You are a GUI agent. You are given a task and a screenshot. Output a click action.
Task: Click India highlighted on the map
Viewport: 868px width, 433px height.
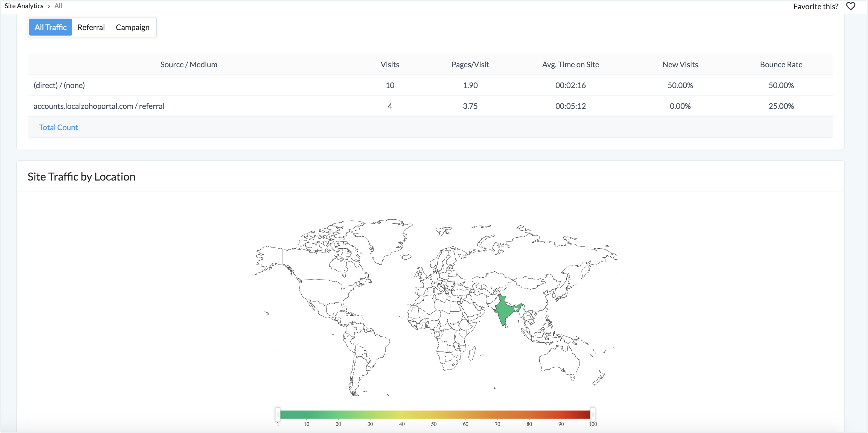504,310
